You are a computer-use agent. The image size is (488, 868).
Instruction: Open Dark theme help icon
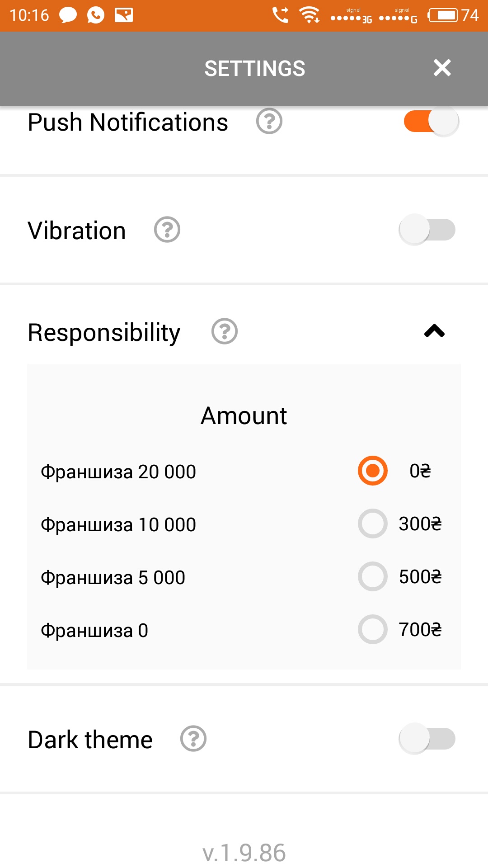pos(193,739)
